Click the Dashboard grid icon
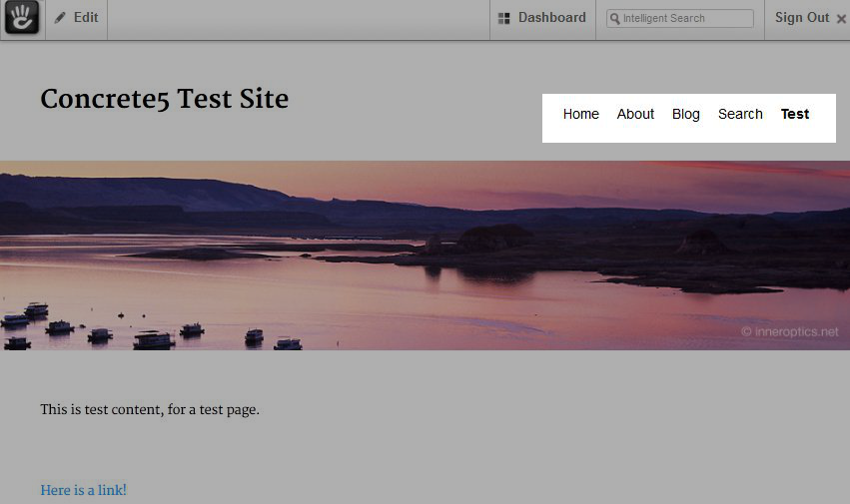850x504 pixels. pyautogui.click(x=504, y=18)
